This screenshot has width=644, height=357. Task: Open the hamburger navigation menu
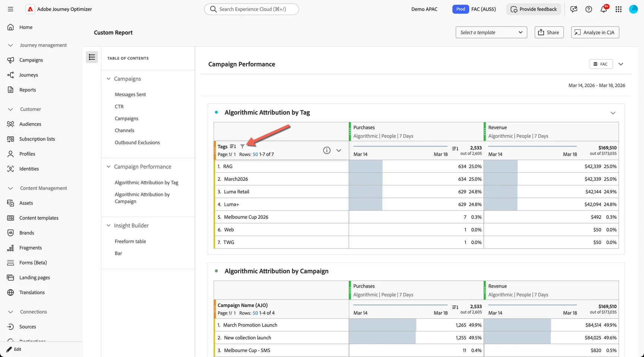tap(10, 9)
